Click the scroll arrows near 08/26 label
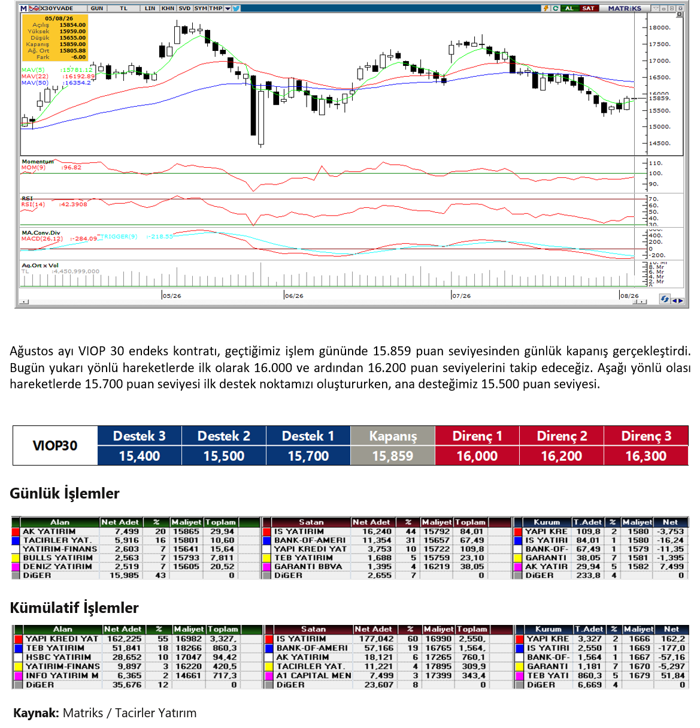700x728 pixels. click(x=640, y=301)
